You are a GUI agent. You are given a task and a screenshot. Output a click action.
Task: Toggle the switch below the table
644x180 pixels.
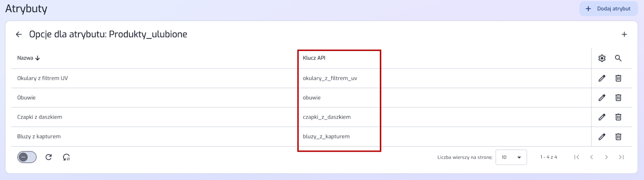point(27,157)
